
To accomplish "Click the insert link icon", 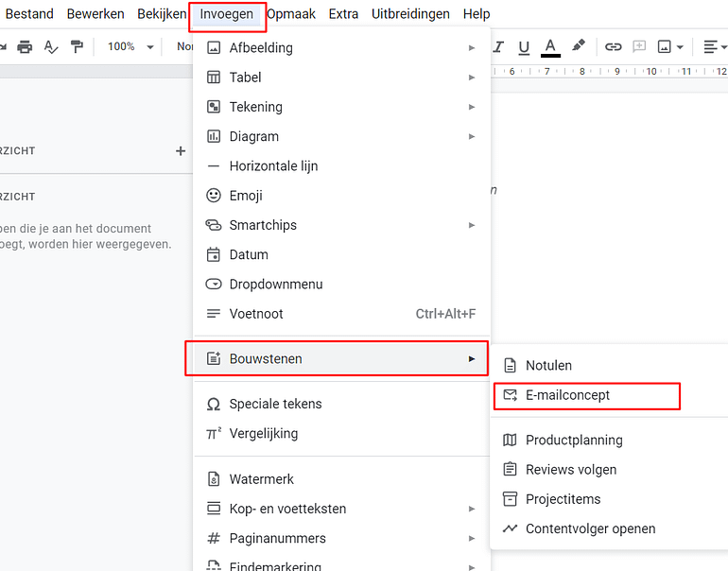I will tap(613, 47).
